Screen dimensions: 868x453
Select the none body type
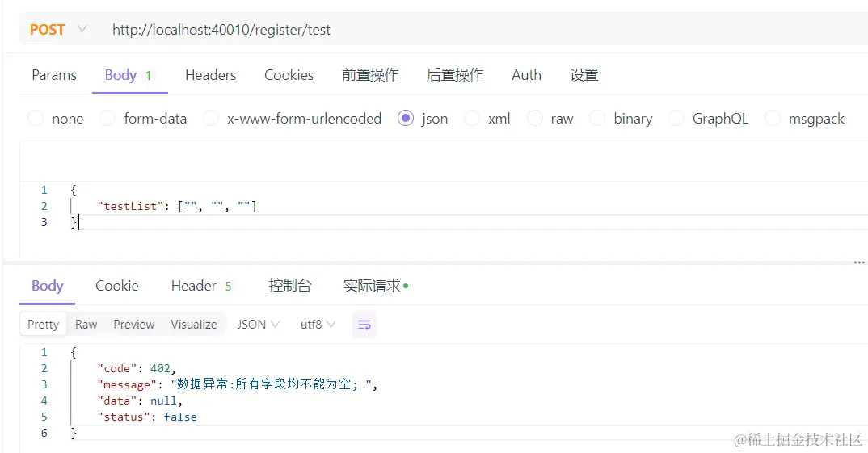55,119
